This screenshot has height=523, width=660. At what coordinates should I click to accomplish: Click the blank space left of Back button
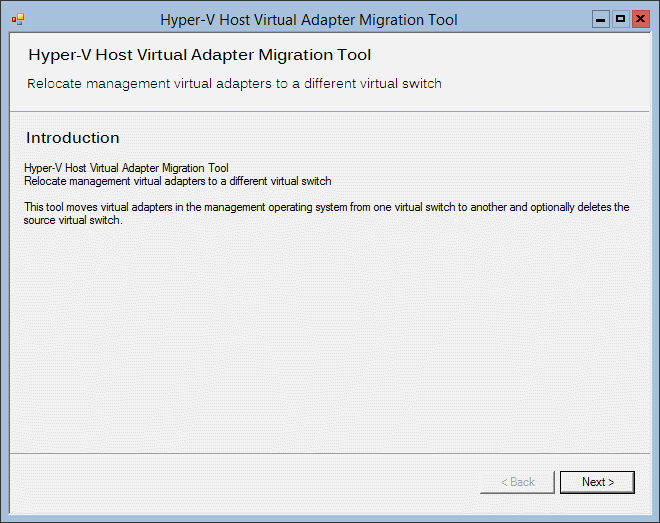click(x=244, y=482)
